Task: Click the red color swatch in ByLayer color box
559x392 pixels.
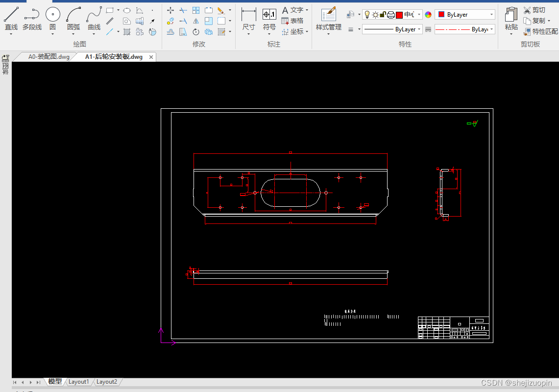Action: click(441, 14)
